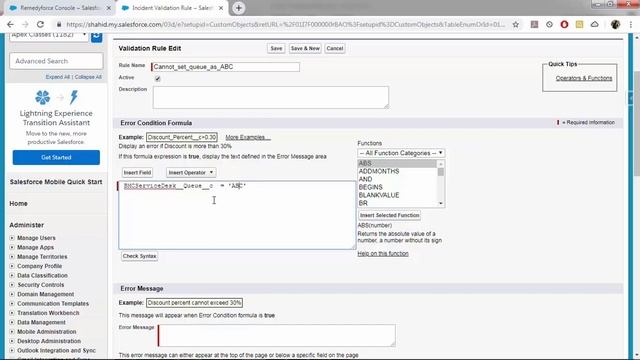The image size is (640, 360).
Task: Open the profile avatar icon
Action: click(x=616, y=24)
